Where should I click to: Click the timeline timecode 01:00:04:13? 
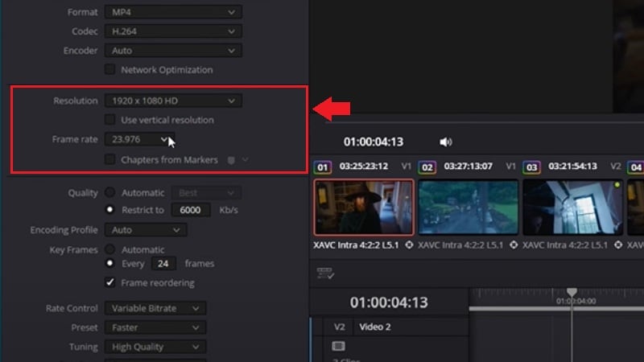(x=389, y=302)
